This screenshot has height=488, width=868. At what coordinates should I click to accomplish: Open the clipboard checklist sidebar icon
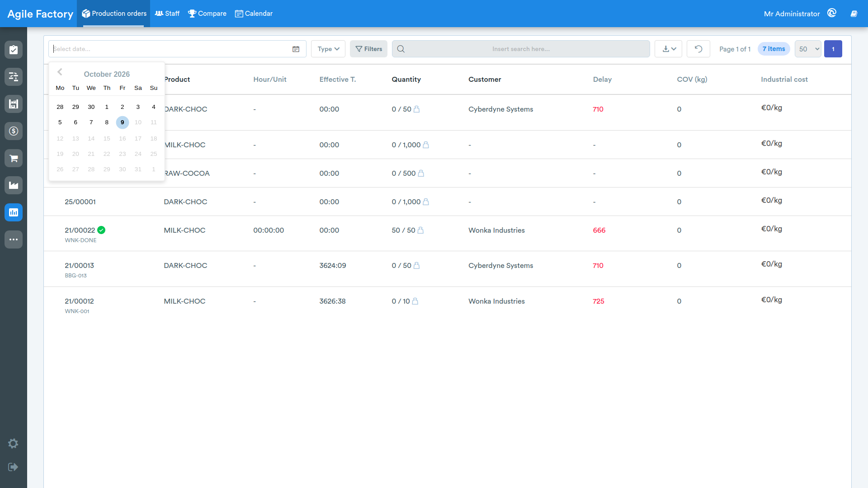point(14,50)
